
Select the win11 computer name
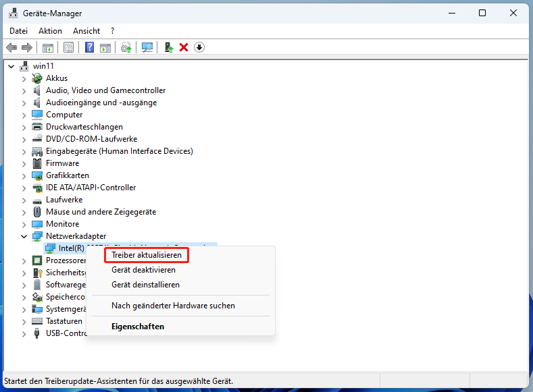(x=43, y=66)
